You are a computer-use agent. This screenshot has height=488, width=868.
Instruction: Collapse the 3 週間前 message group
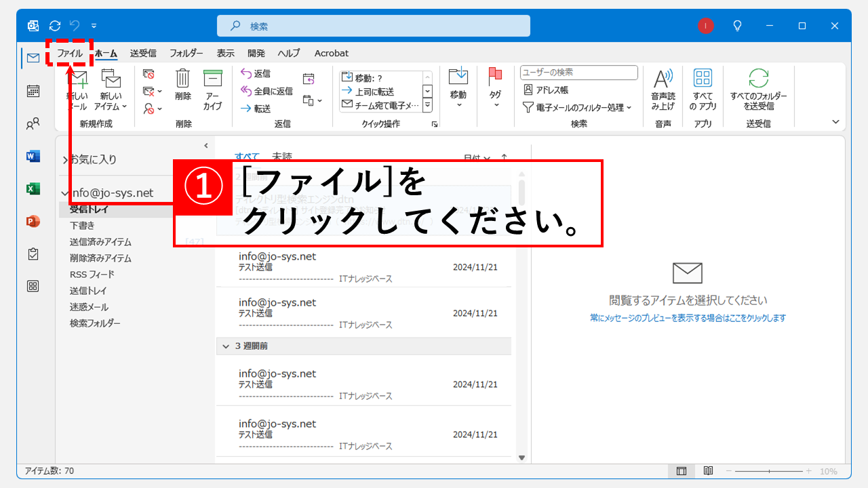point(226,346)
